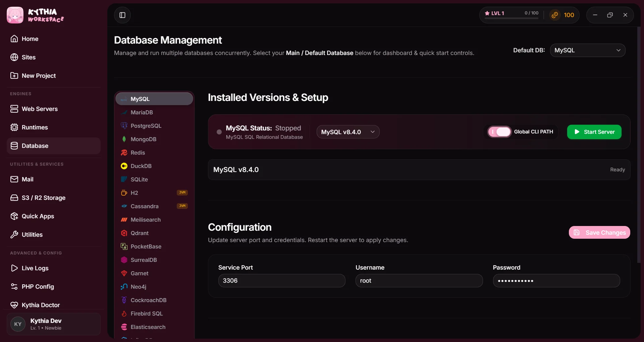This screenshot has width=644, height=342.
Task: Click the Firebird SQL flame icon
Action: coord(124,313)
